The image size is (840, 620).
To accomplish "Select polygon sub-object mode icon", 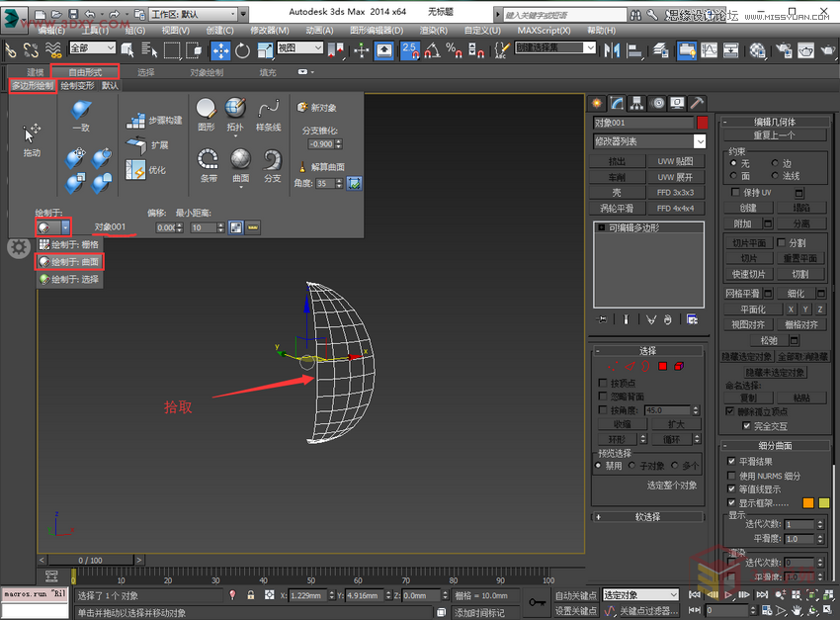I will tap(662, 367).
